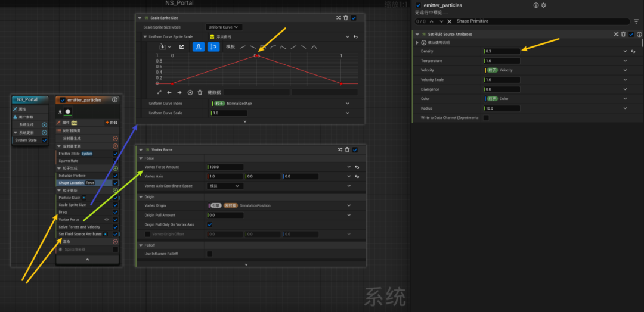Add a key using the circled plus icon
Screen dimensions: 644x312
pos(190,93)
